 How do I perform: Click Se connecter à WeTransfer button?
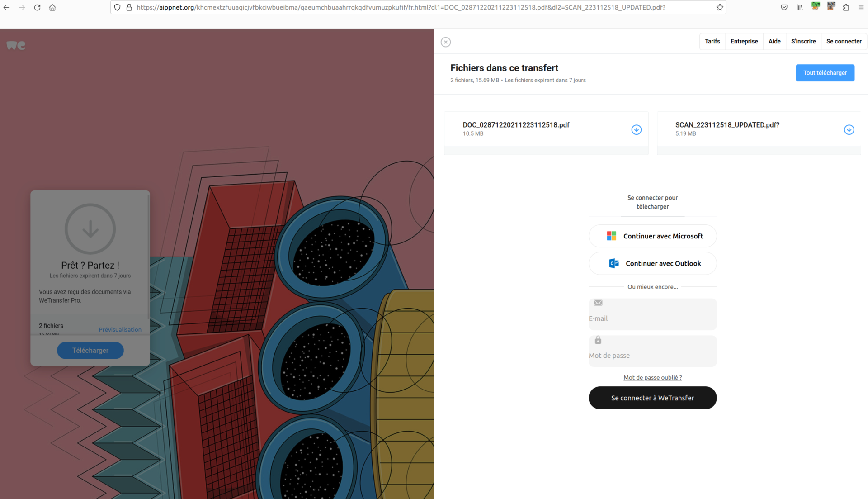[652, 398]
